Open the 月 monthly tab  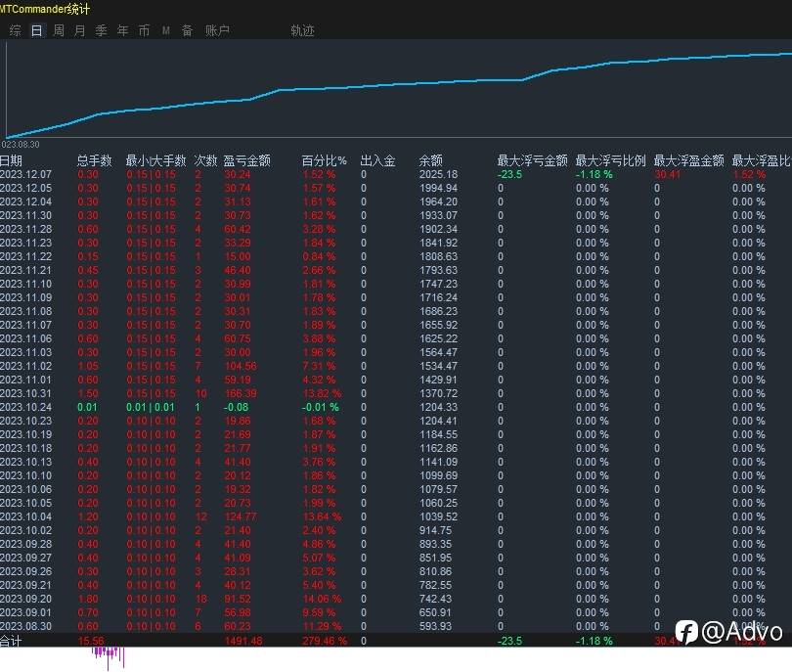click(80, 31)
